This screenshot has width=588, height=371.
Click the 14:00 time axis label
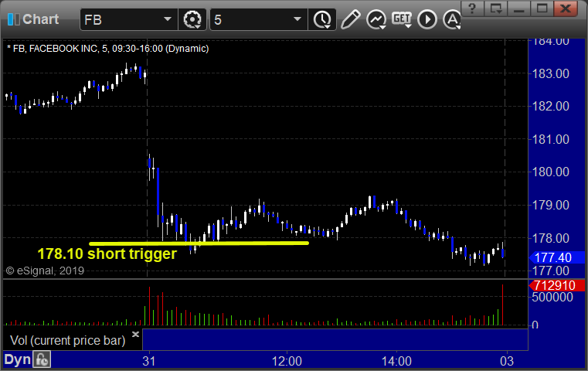[x=396, y=361]
